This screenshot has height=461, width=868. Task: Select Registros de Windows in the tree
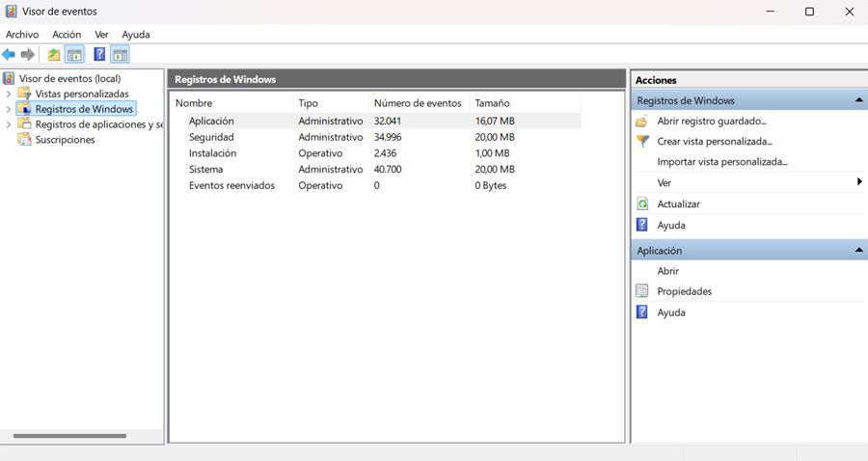(84, 109)
